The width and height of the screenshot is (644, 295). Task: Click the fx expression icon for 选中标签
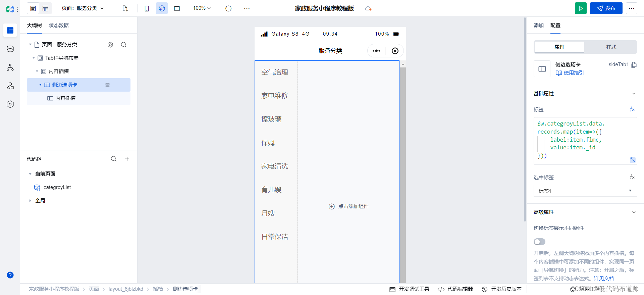632,177
